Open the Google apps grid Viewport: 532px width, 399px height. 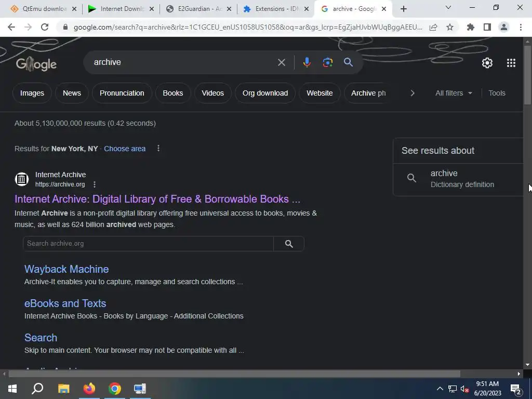[511, 63]
